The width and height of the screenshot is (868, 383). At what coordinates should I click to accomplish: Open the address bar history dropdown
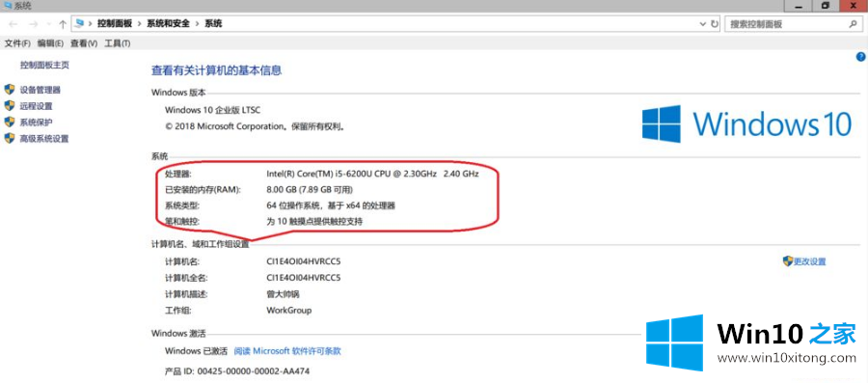tap(702, 24)
